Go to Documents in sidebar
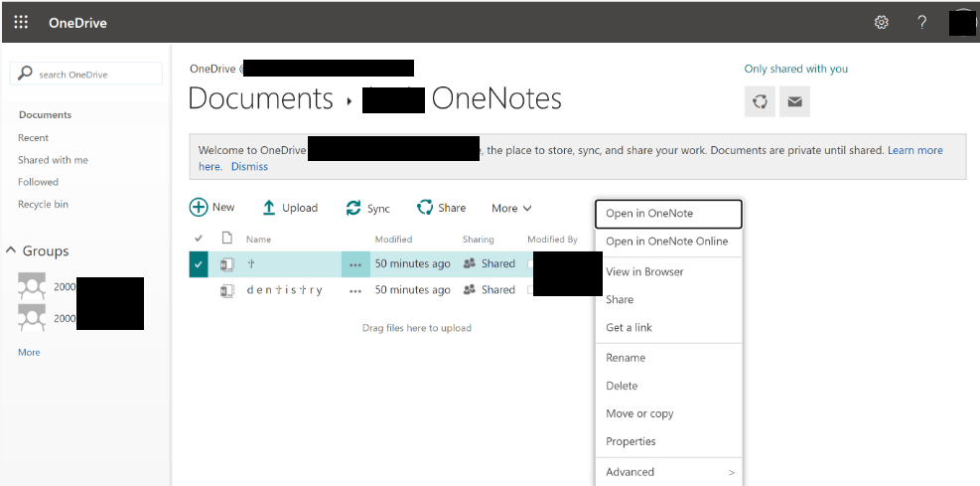The width and height of the screenshot is (980, 486). [45, 115]
